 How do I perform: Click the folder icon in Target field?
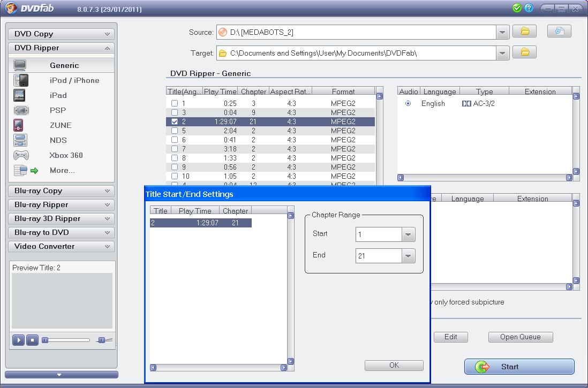click(223, 53)
